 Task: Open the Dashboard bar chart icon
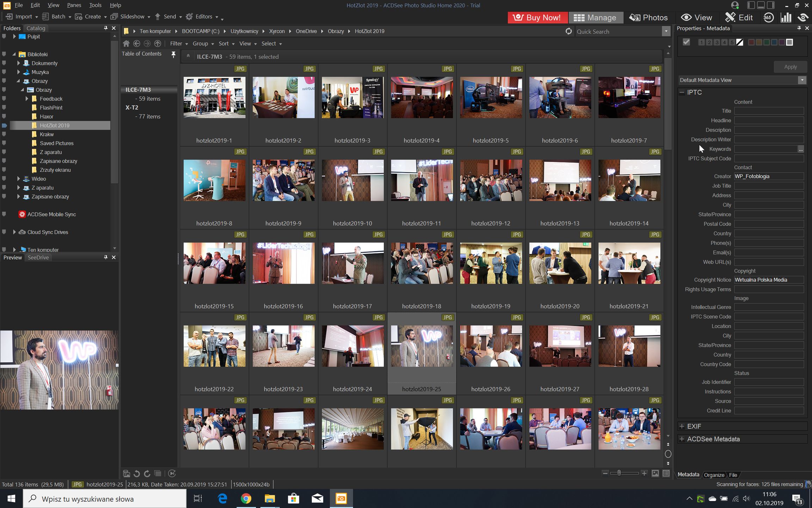pos(786,18)
